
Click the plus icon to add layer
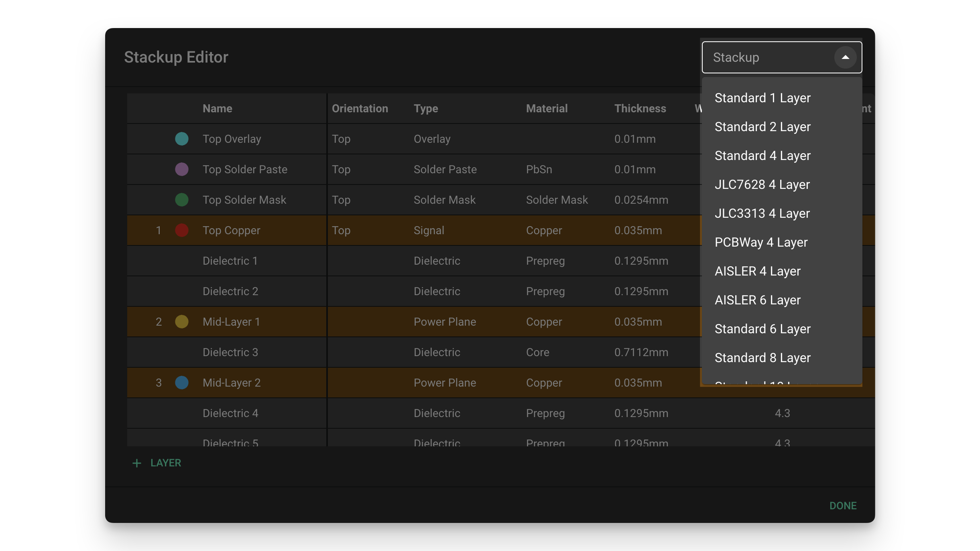137,463
